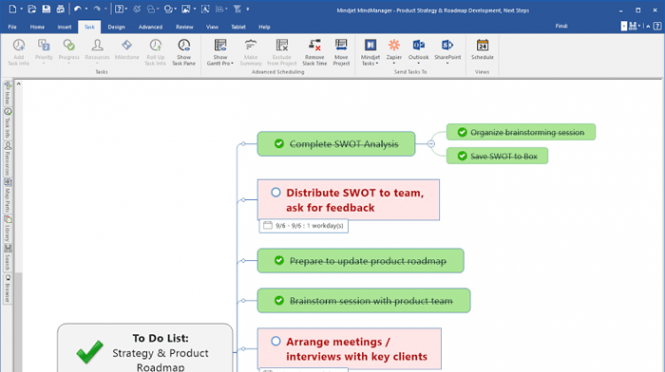Screen dimensions: 665x372
Task: Open Show Task Pane in ribbon
Action: point(184,52)
